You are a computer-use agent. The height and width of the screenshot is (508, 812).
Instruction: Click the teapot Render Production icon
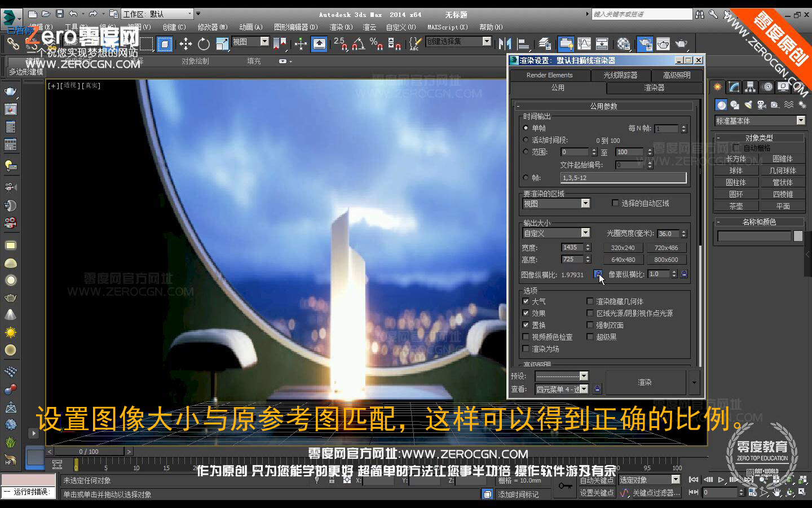(681, 43)
